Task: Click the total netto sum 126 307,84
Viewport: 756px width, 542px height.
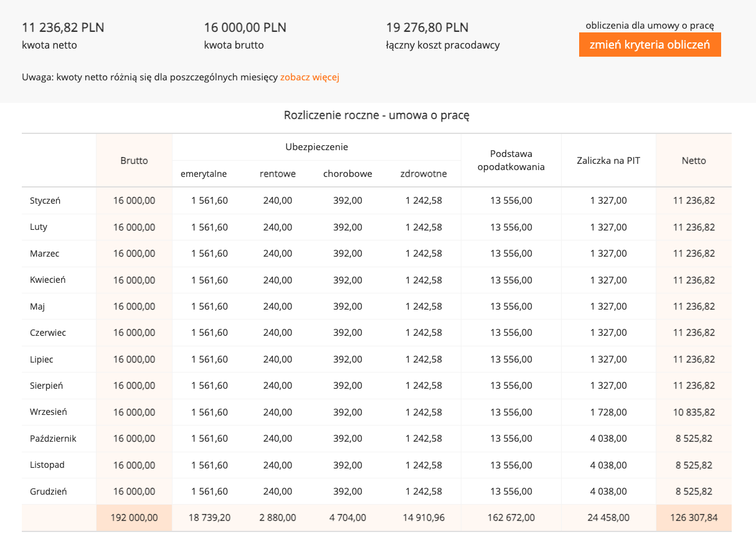Action: click(x=694, y=517)
